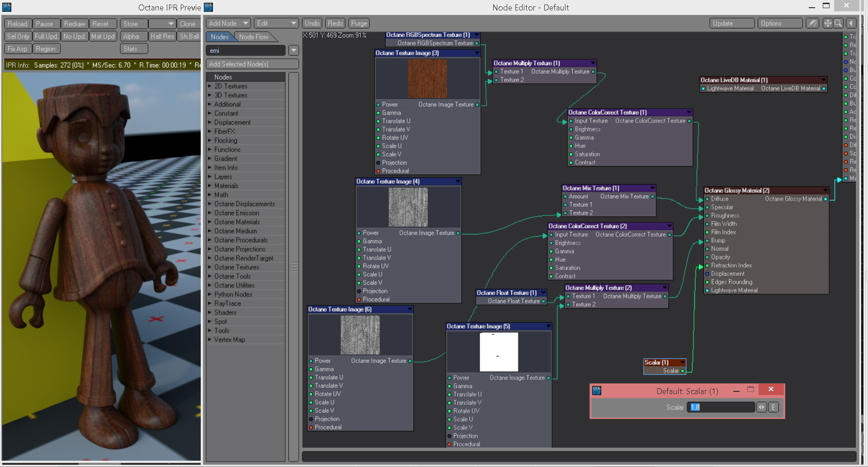Click the workspace horizontal scrollbar
This screenshot has height=467, width=868.
click(x=579, y=456)
